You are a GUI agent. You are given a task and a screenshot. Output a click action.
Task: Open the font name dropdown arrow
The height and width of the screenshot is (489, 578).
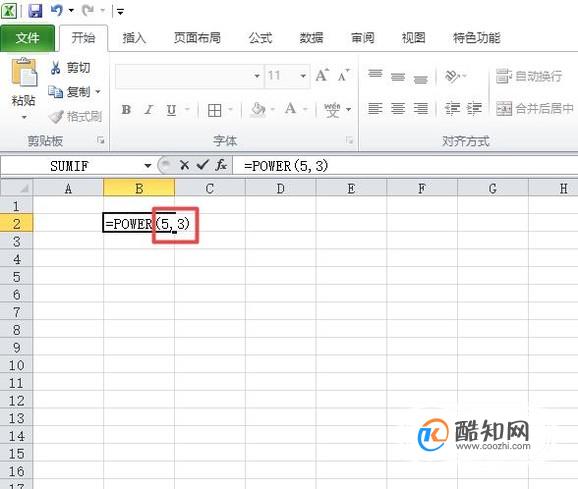coord(257,76)
